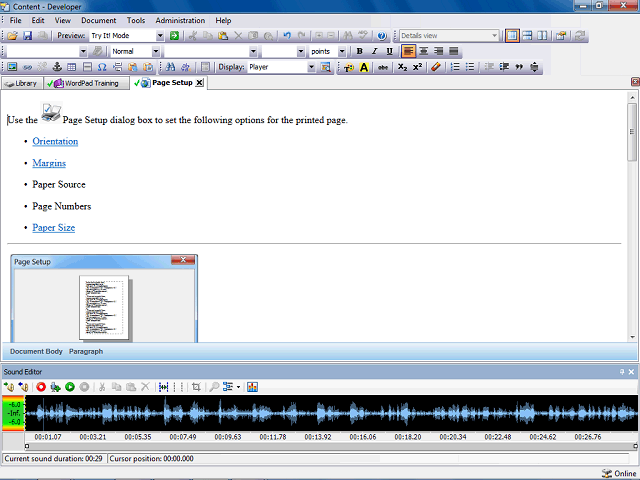Apply superscript formatting
The image size is (640, 480).
coord(417,67)
